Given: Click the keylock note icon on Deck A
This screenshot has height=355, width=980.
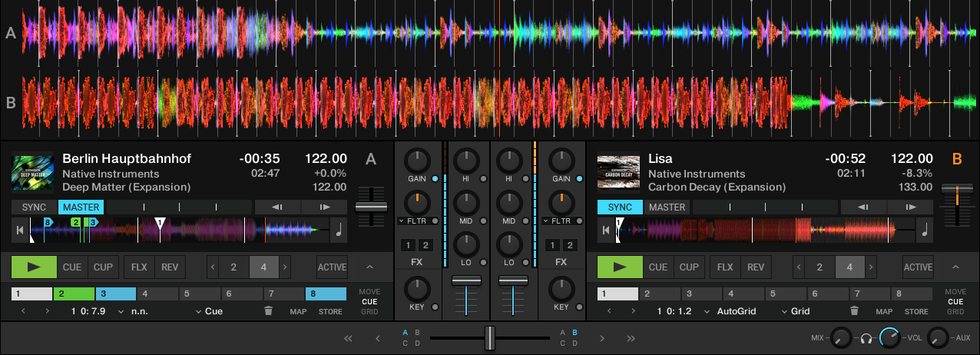Looking at the screenshot, I should click(x=339, y=229).
